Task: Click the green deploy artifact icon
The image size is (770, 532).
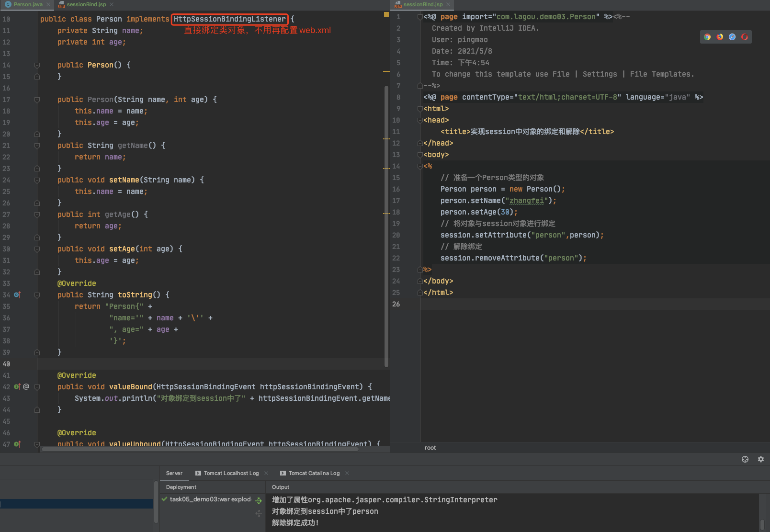Action: coord(259,501)
